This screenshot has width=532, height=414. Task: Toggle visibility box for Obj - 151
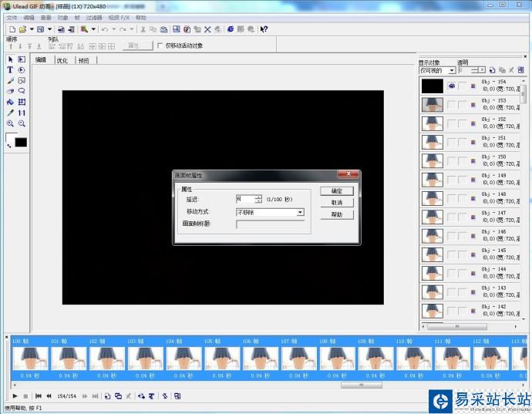tap(452, 142)
